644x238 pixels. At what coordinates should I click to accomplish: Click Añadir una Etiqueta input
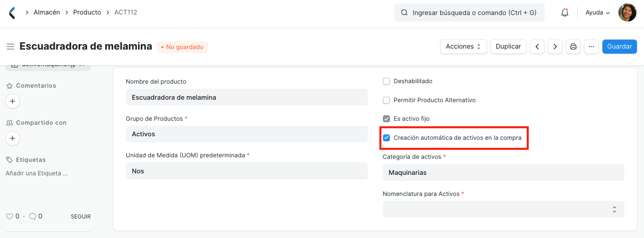click(x=37, y=173)
